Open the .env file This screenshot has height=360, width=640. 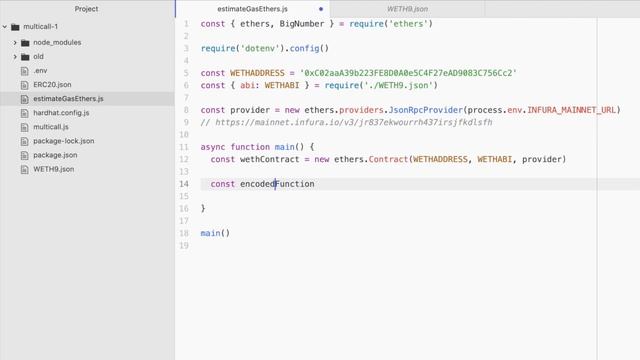[40, 71]
